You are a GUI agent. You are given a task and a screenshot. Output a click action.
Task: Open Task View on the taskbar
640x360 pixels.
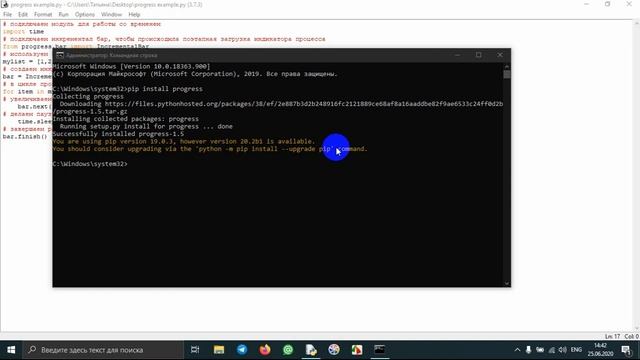[195, 350]
